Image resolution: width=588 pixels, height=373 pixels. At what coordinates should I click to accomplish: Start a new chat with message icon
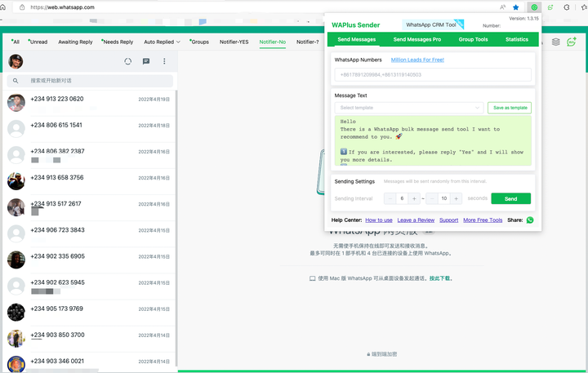coord(146,61)
